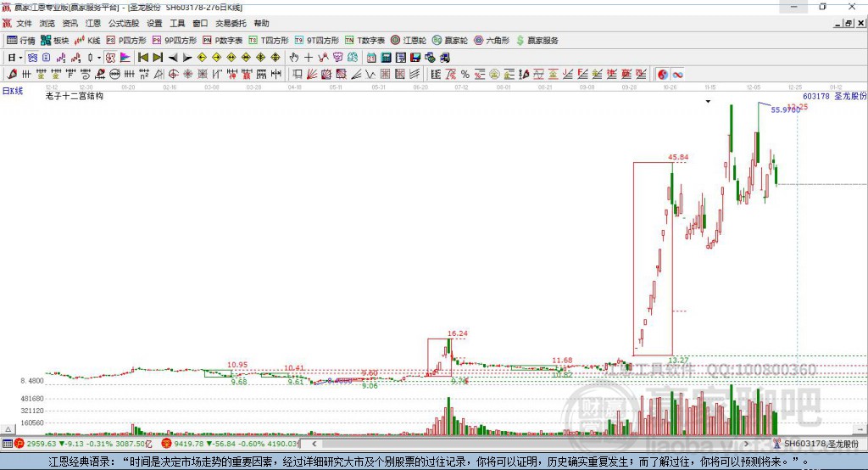Viewport: 868px width, 470px height.
Task: Click the scrollbar right arrow below chart
Action: pos(746,444)
